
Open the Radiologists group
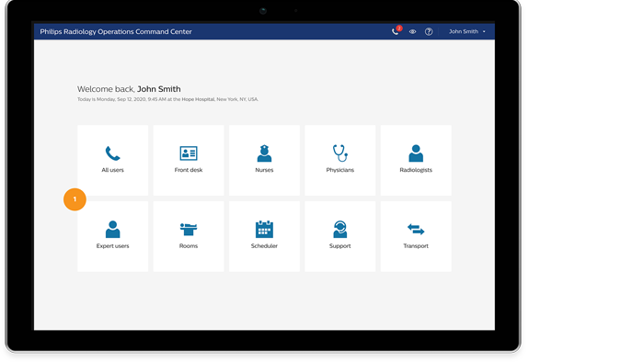tap(416, 160)
